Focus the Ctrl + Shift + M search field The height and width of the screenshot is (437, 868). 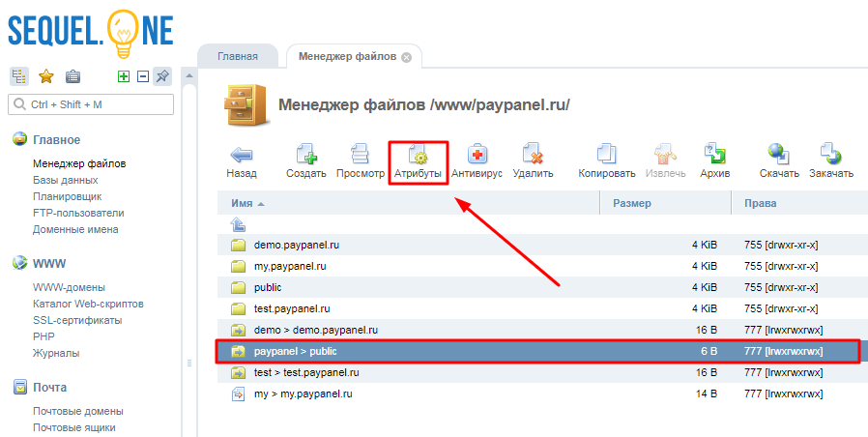91,104
